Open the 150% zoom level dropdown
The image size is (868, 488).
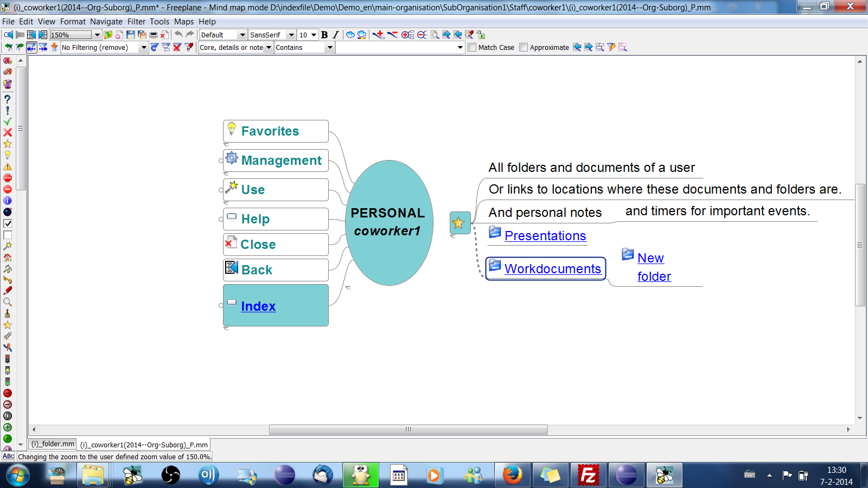pyautogui.click(x=97, y=34)
